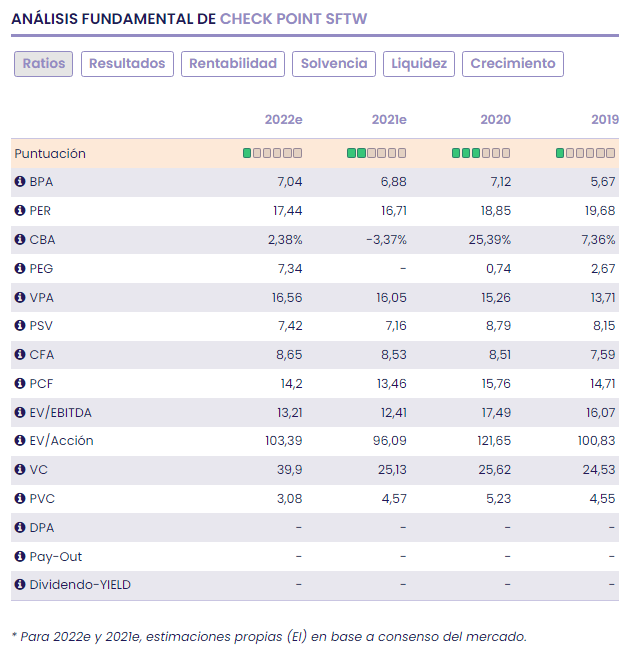This screenshot has height=663, width=630.
Task: Select the Solvencia tab
Action: pos(334,64)
